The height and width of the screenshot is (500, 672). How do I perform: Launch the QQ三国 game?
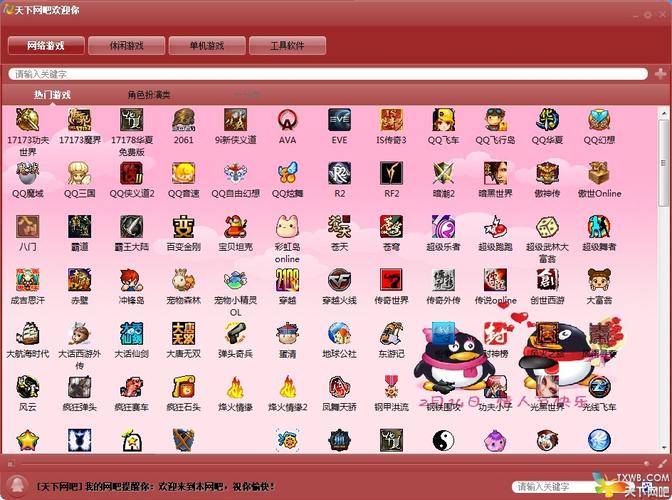(80, 173)
